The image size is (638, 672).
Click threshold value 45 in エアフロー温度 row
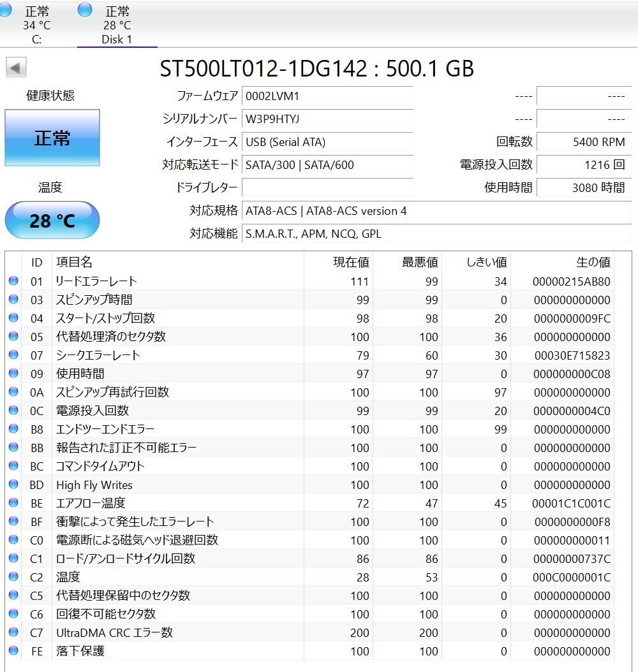(500, 503)
